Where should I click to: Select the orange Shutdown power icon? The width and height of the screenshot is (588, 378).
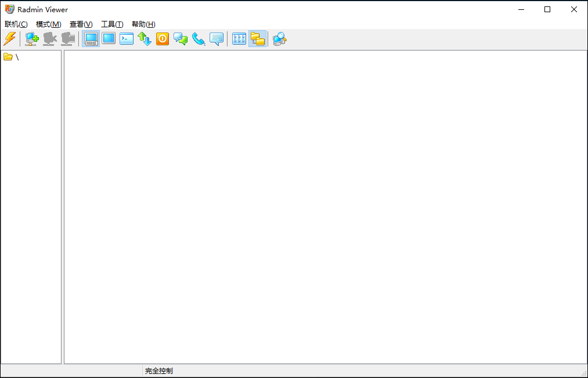(x=163, y=39)
